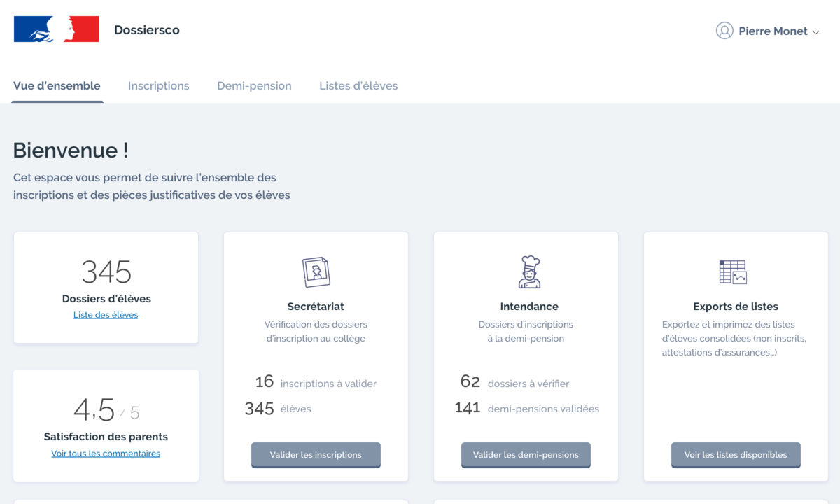
Task: Click the Secrétariat ID photo icon
Action: (316, 272)
